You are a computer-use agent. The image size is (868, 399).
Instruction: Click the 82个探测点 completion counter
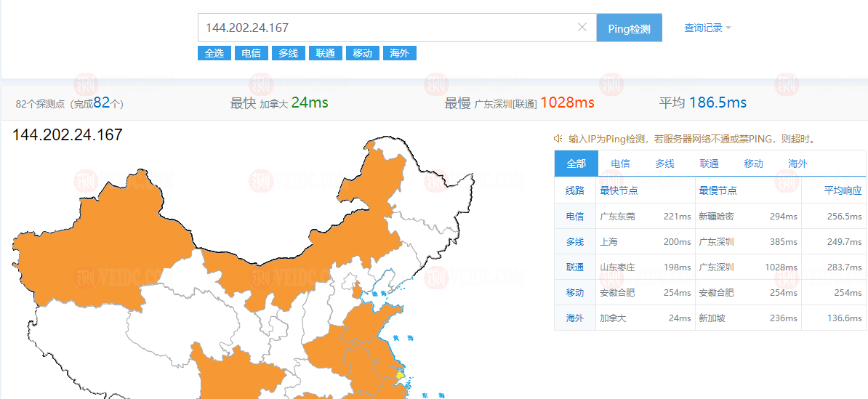(70, 103)
